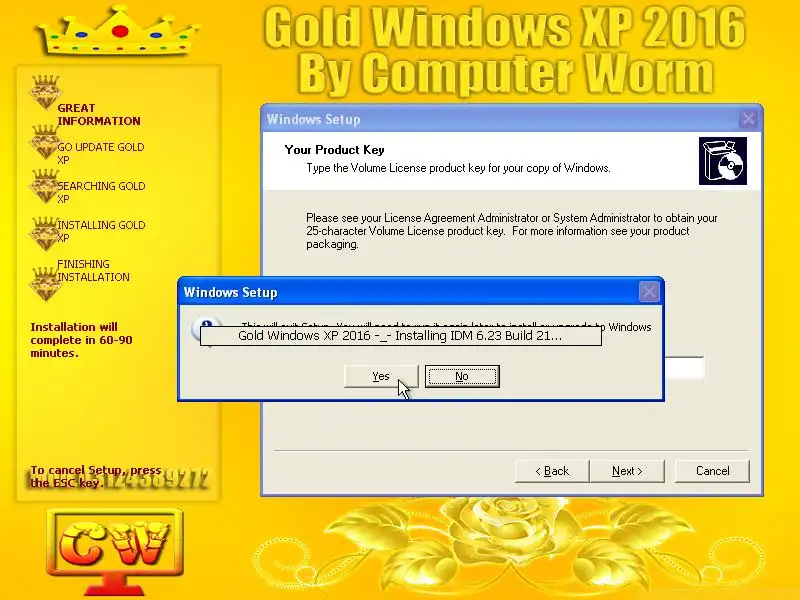Click the 'INSTALLING GOLD XP' step text
This screenshot has height=600, width=800.
click(x=102, y=231)
